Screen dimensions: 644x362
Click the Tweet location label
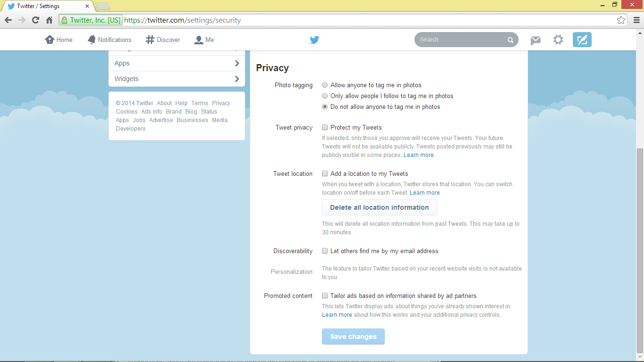(x=293, y=174)
